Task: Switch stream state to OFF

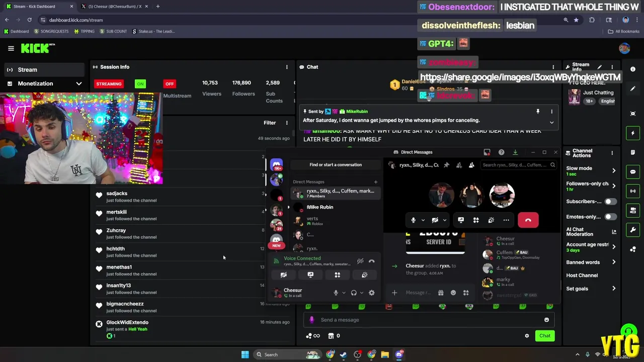Action: click(x=170, y=84)
